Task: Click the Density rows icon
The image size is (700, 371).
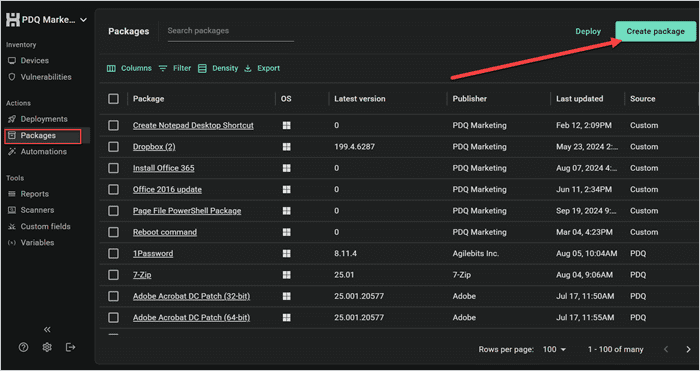Action: (202, 68)
